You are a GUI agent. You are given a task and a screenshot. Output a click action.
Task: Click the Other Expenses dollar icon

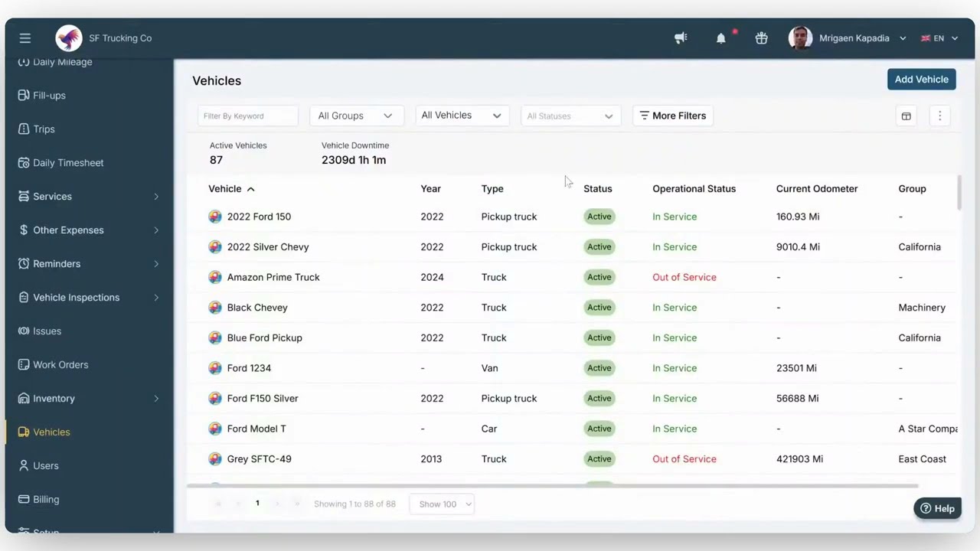click(24, 230)
